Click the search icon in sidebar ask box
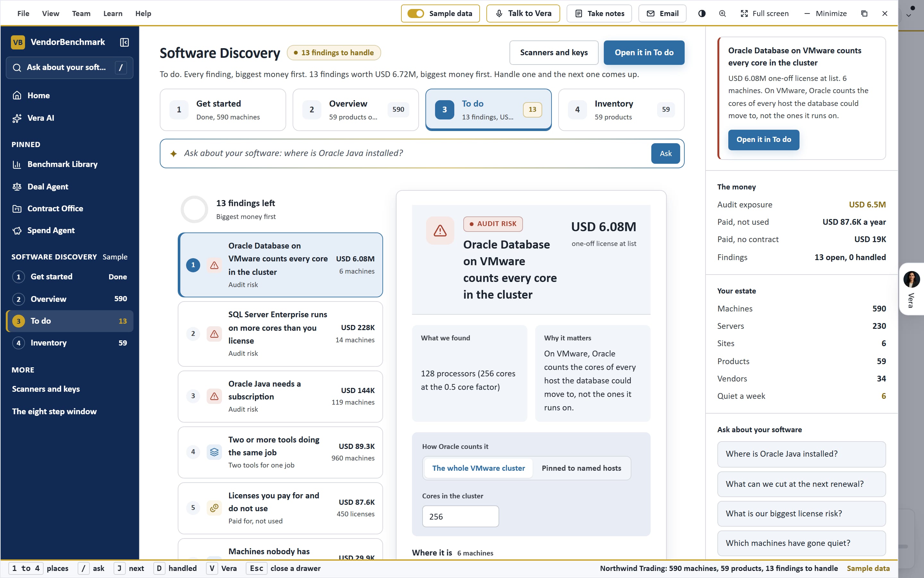 pyautogui.click(x=17, y=68)
